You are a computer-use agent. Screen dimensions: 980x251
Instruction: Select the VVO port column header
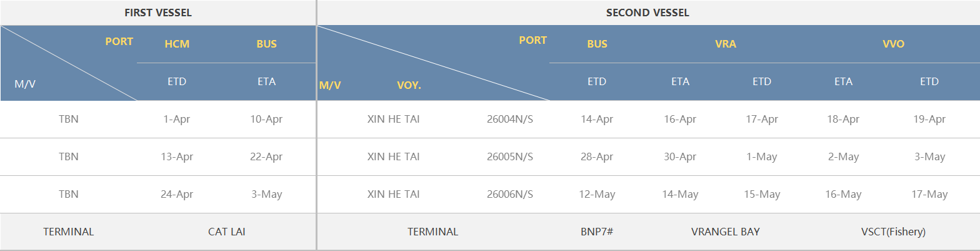(893, 44)
